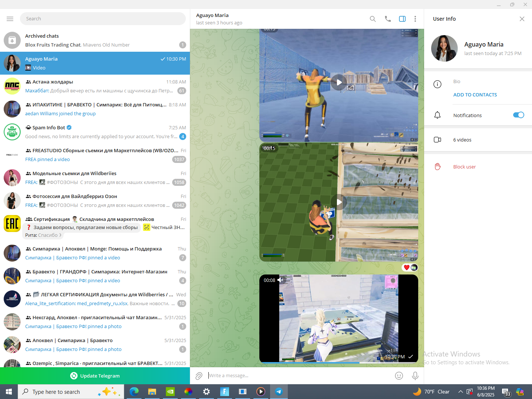Open Settings gear in taskbar
The image size is (532, 399).
tap(207, 392)
